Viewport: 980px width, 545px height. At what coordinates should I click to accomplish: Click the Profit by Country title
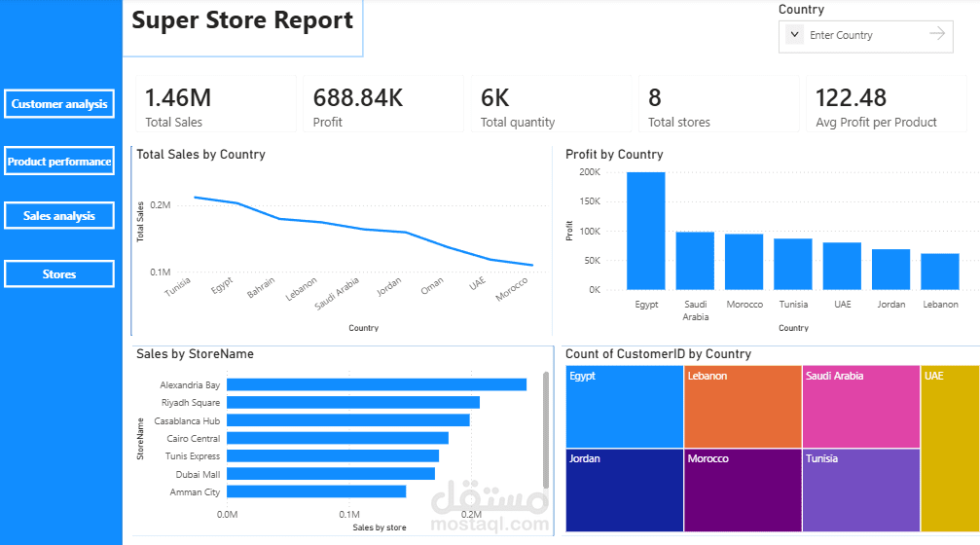tap(614, 155)
